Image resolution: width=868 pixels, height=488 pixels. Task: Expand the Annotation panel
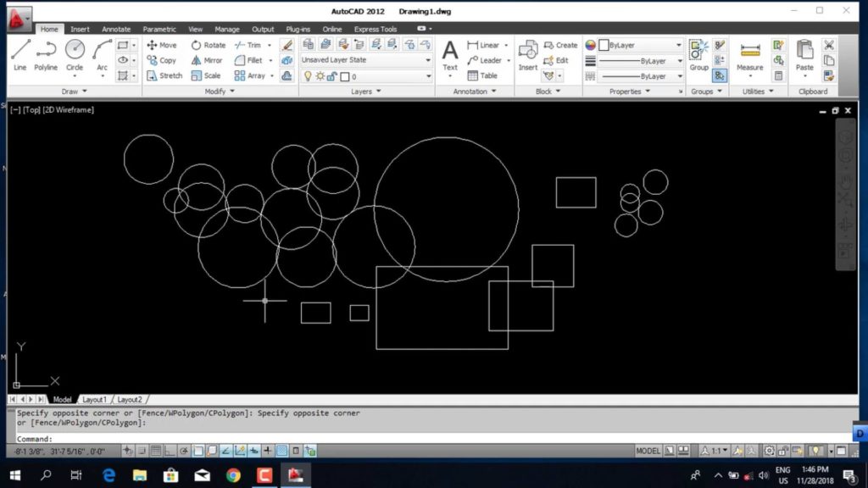click(475, 91)
